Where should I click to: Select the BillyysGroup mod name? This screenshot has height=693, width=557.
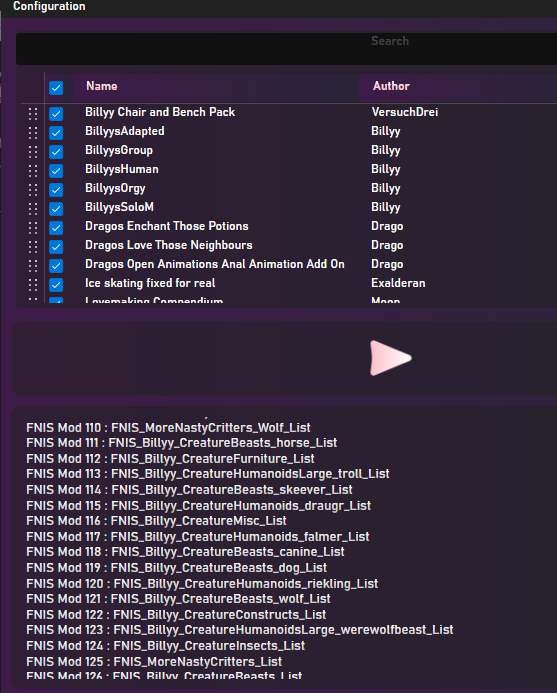point(119,150)
